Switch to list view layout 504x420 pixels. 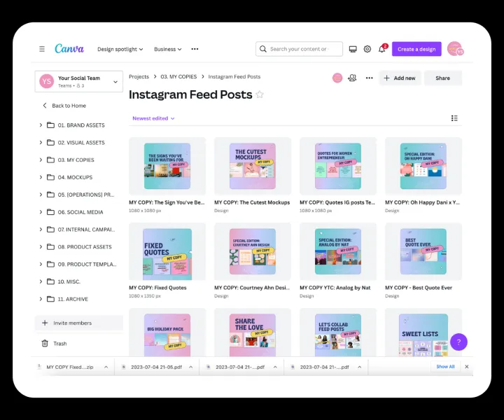[454, 118]
